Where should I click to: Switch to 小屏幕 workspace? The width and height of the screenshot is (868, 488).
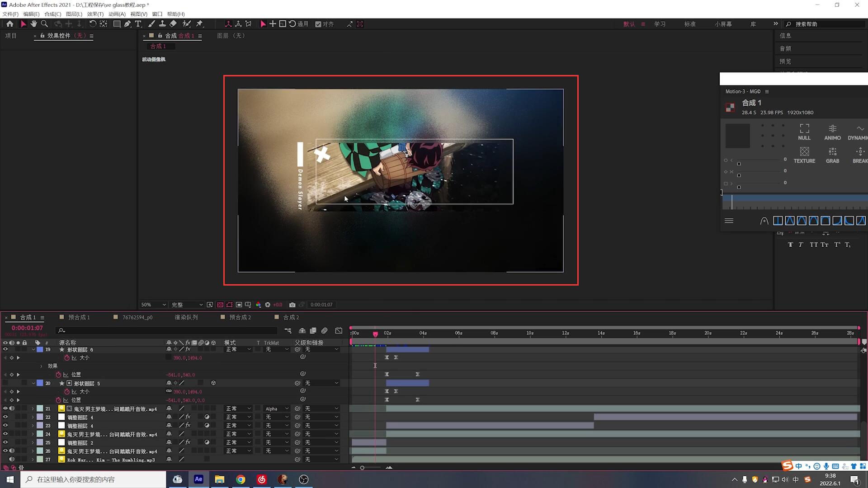(723, 24)
